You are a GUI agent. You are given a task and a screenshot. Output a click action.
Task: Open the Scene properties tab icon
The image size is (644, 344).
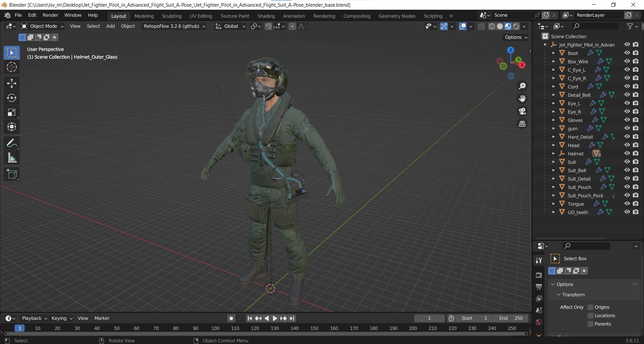pyautogui.click(x=539, y=310)
